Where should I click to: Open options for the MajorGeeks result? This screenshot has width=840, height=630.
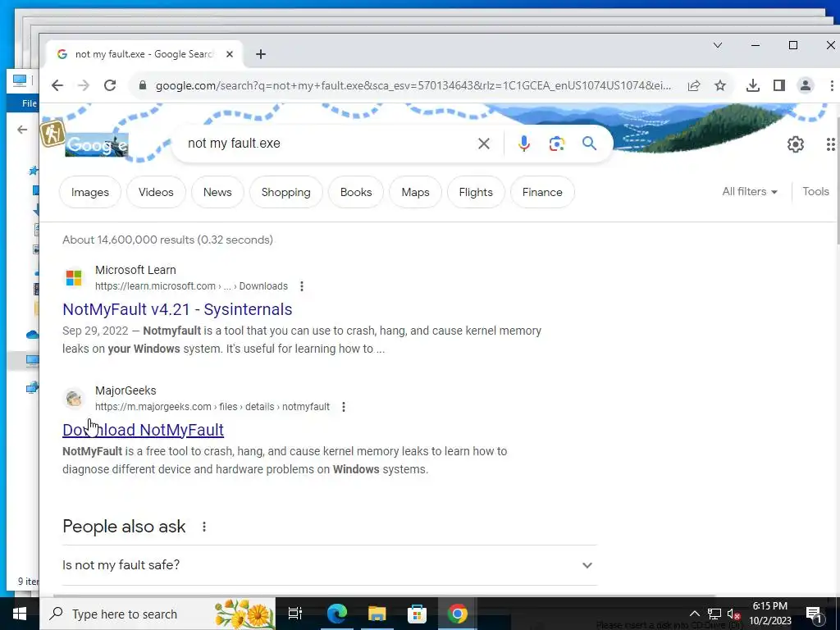click(x=344, y=407)
